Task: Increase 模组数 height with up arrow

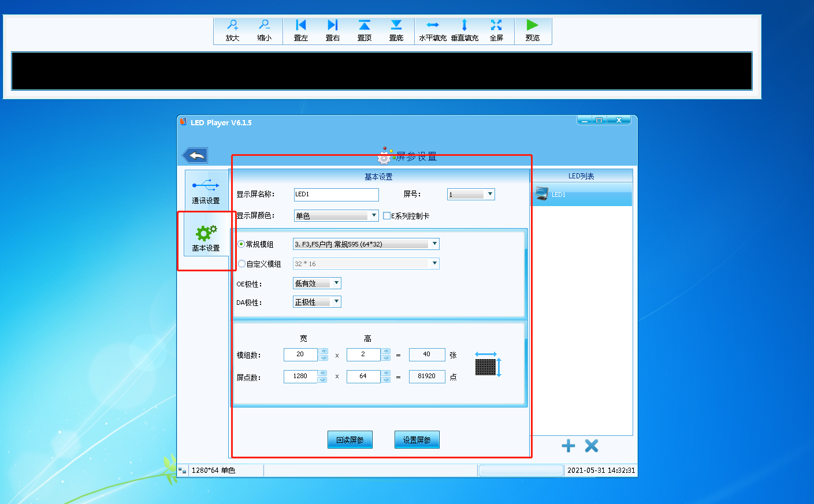Action: pyautogui.click(x=386, y=351)
